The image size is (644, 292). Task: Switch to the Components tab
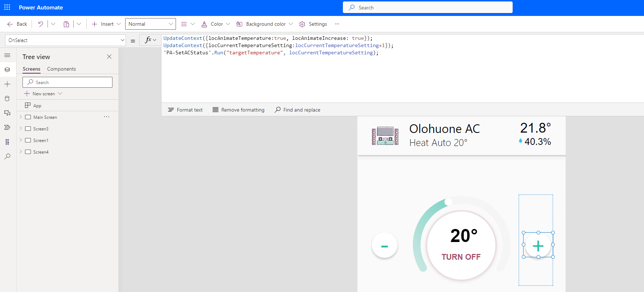pyautogui.click(x=61, y=69)
